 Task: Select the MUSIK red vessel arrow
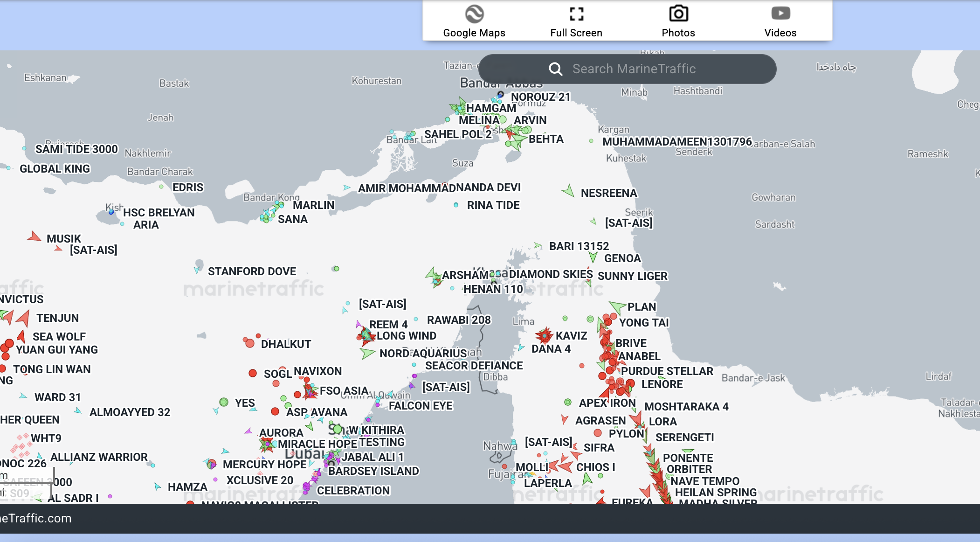pyautogui.click(x=34, y=237)
